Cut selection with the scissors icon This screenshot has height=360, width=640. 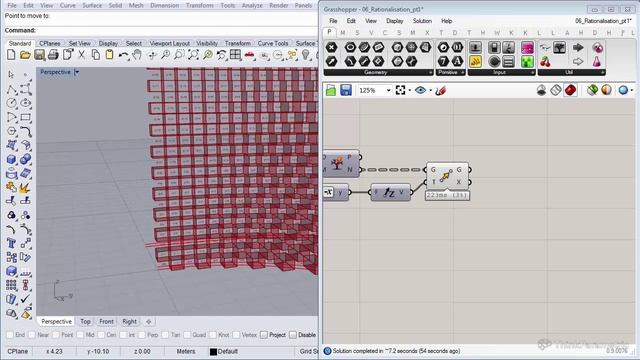(82, 55)
